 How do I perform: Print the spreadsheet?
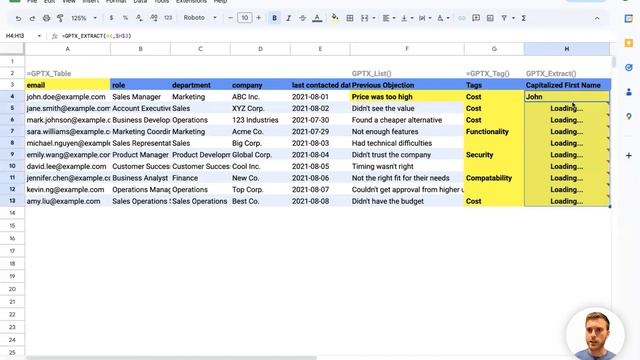point(47,18)
